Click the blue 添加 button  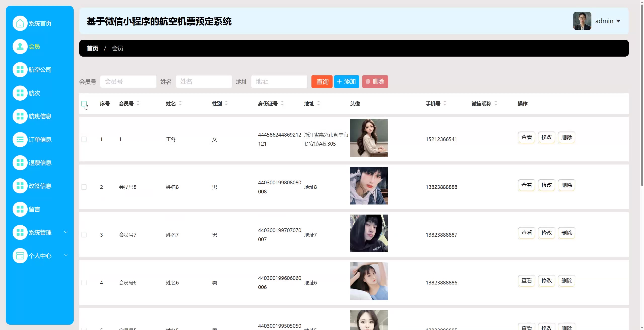click(346, 81)
